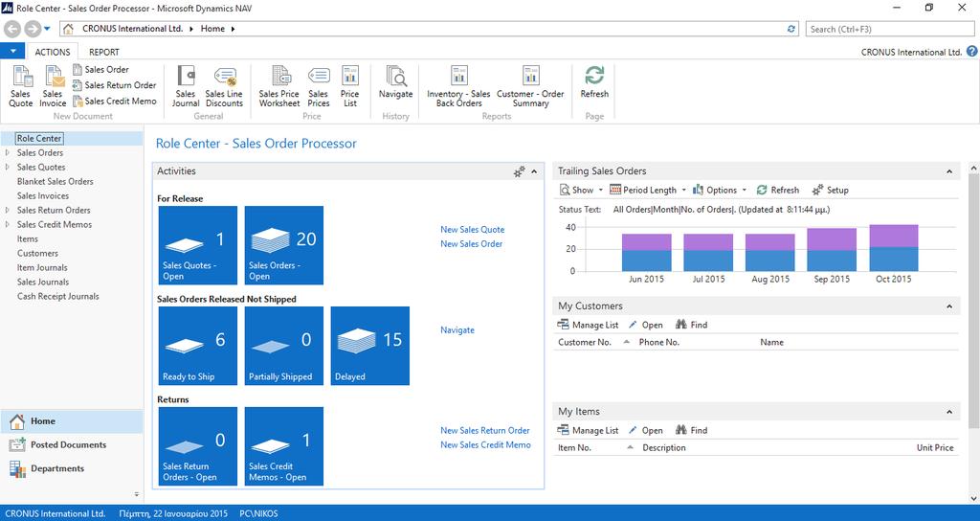Switch to the ACTIONS tab
Image resolution: width=980 pixels, height=521 pixels.
tap(53, 52)
